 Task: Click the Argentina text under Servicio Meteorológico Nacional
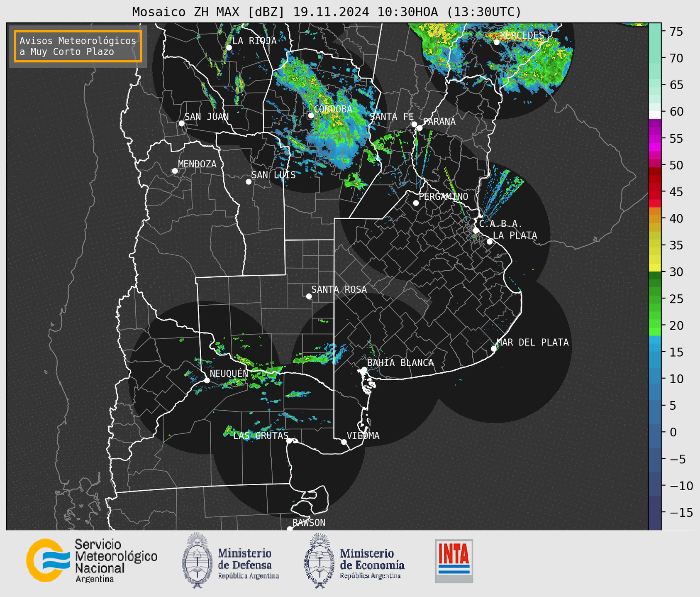coord(95,579)
